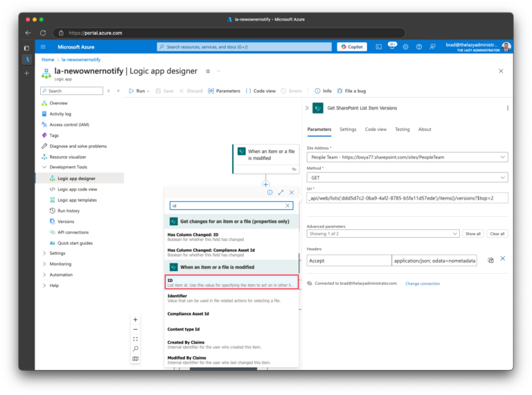Click the sidebar menu Search box
This screenshot has height=395, width=532.
pos(71,91)
